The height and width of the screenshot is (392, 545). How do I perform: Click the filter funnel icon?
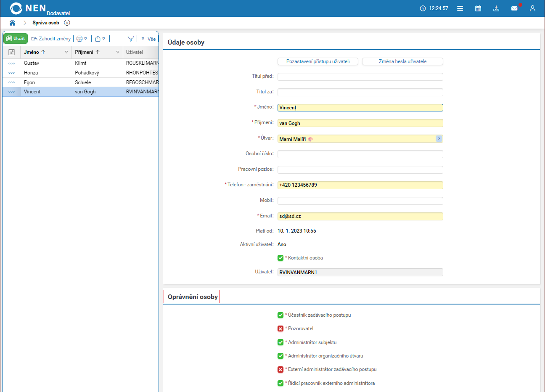click(131, 39)
